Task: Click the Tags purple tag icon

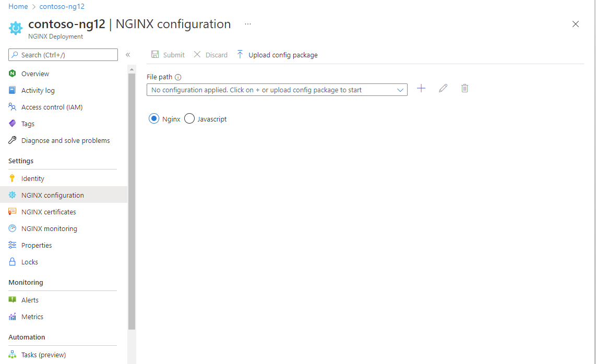Action: tap(12, 124)
